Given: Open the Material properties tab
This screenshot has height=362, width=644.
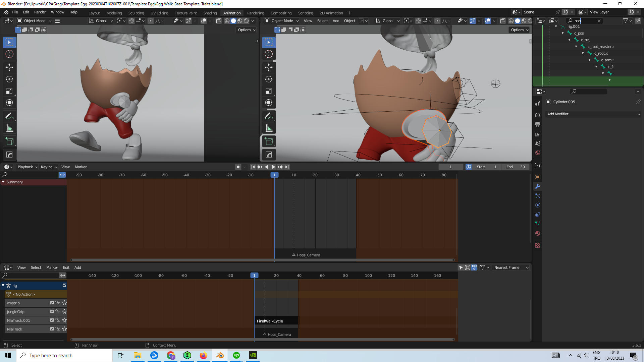Looking at the screenshot, I should (x=538, y=233).
